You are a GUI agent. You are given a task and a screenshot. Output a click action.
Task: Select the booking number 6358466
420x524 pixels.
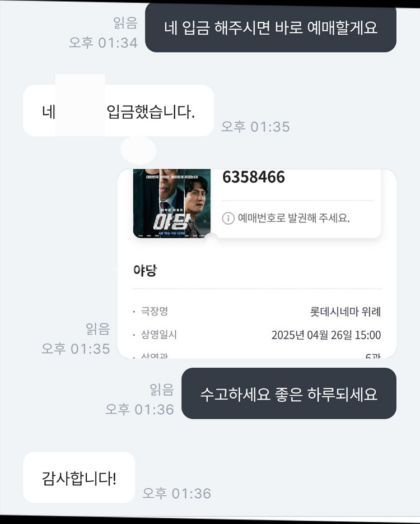(x=254, y=177)
